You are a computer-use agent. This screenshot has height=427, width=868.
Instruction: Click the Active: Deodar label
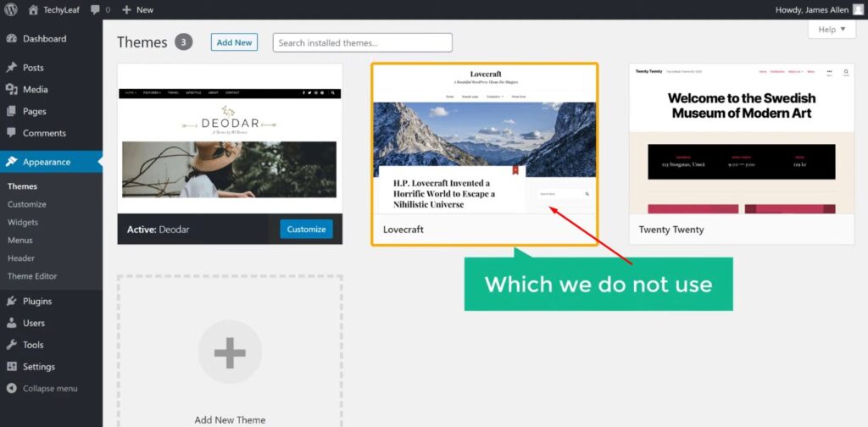coord(158,229)
